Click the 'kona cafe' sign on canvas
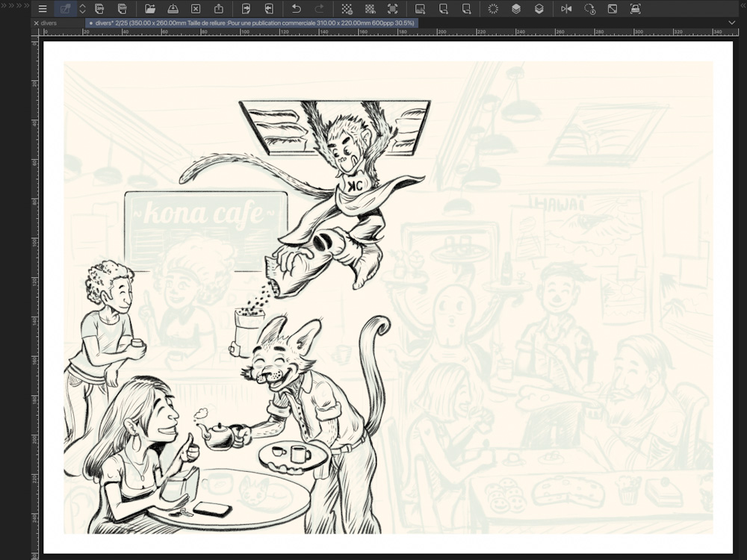The image size is (747, 560). pos(205,214)
